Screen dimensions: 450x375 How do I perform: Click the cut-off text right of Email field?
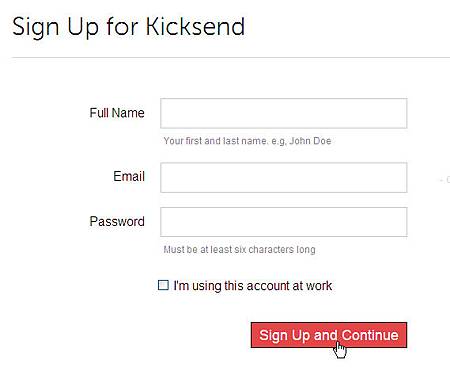click(x=445, y=180)
